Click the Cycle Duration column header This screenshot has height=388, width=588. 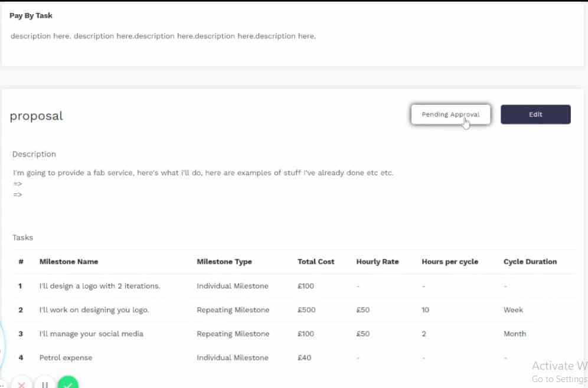(530, 262)
